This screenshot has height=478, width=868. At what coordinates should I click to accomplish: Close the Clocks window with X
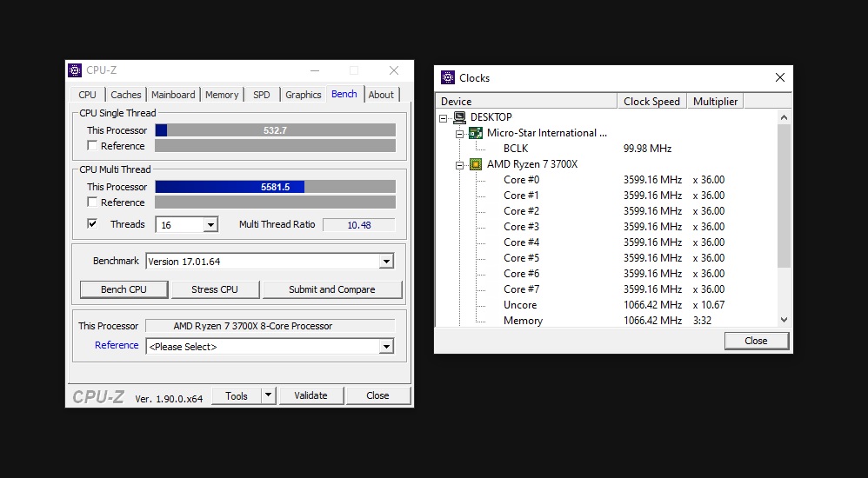(780, 77)
